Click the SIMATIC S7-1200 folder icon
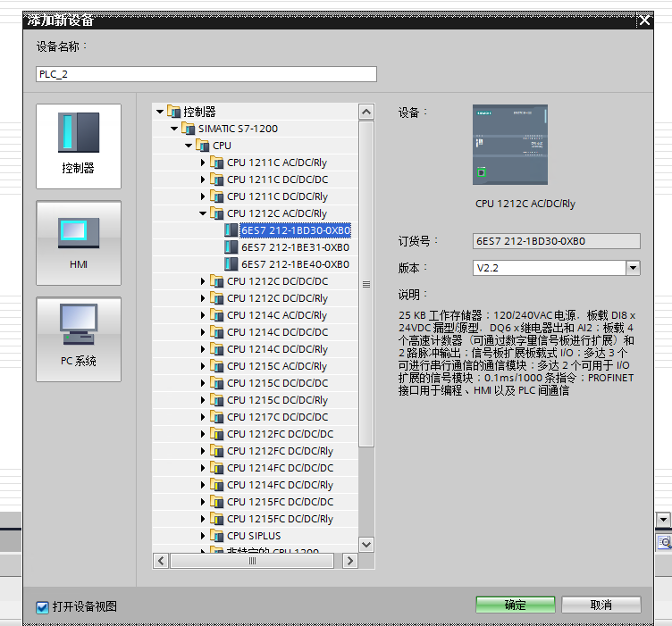Viewport: 672px width, 626px height. click(189, 129)
